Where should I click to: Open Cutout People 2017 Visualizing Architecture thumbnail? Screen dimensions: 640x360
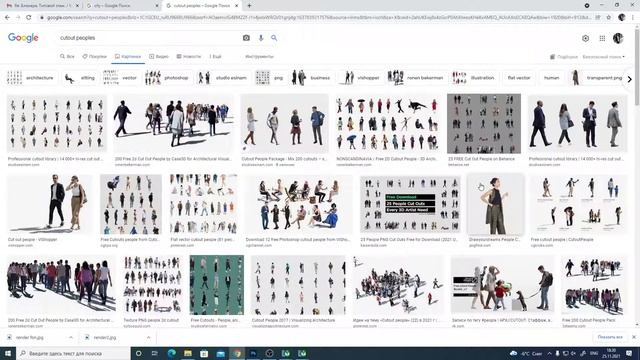coord(299,285)
